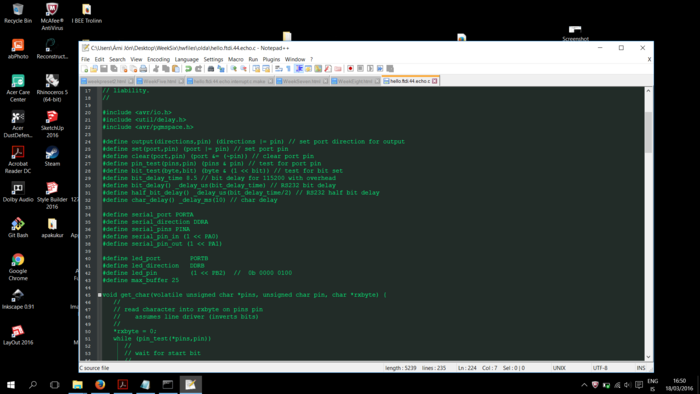The image size is (700, 394).
Task: Click the Copy toolbar icon
Action: pos(166,69)
